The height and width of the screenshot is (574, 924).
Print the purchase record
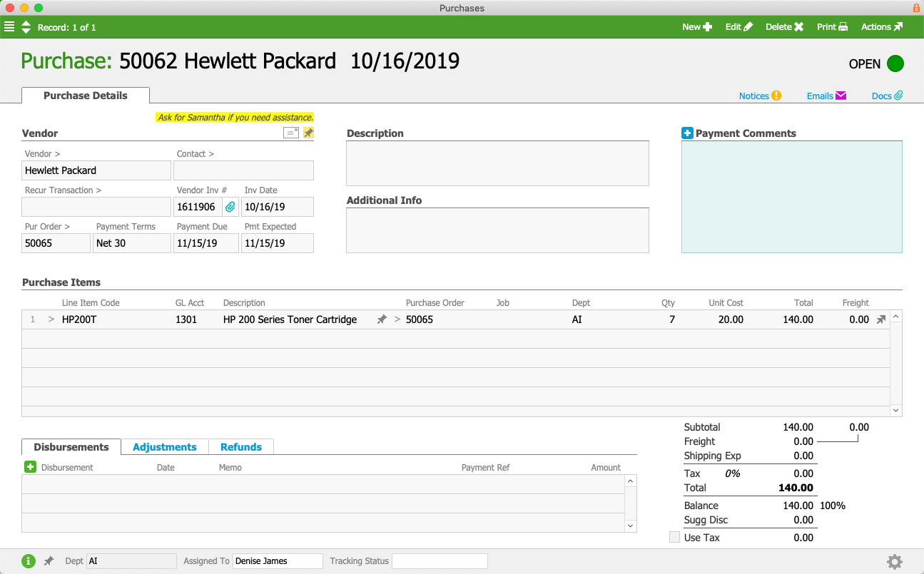point(833,27)
